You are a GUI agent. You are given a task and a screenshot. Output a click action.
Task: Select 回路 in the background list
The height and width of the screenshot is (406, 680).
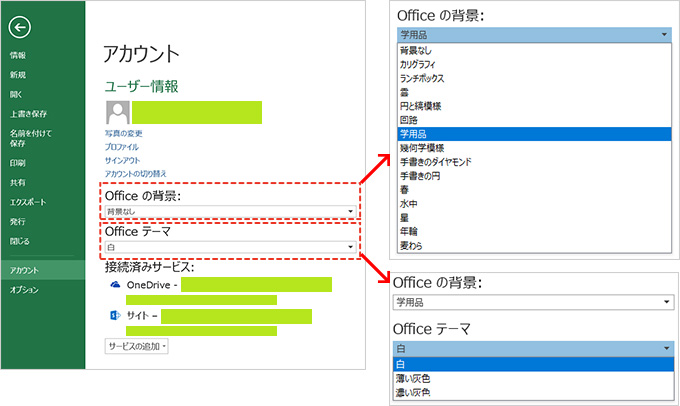tap(534, 120)
